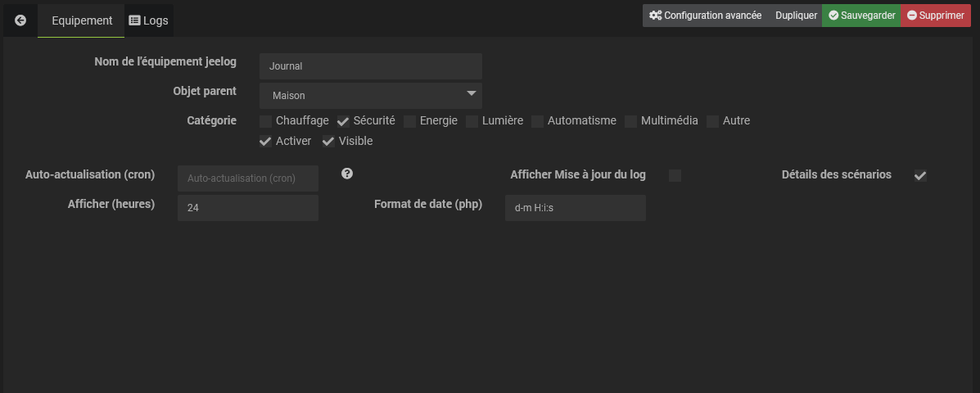The height and width of the screenshot is (393, 980).
Task: Click the back arrow icon
Action: pos(20,20)
